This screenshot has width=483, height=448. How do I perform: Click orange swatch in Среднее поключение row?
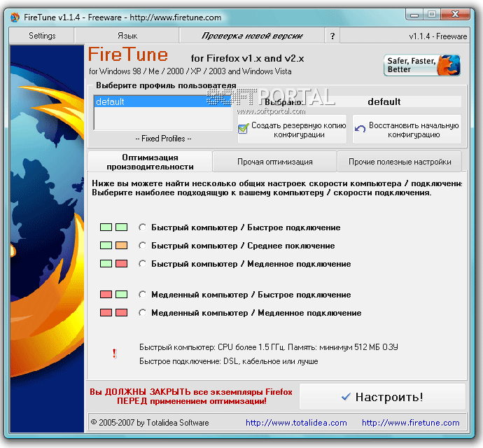click(121, 246)
